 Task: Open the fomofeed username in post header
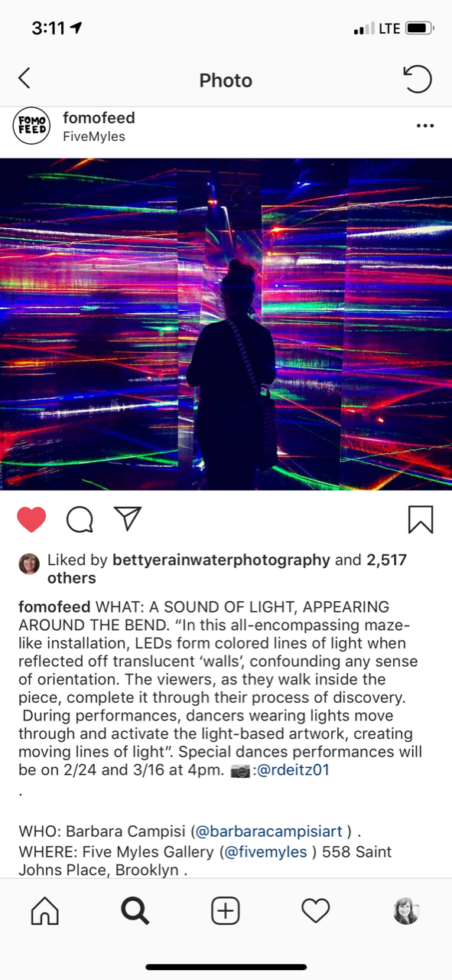99,118
